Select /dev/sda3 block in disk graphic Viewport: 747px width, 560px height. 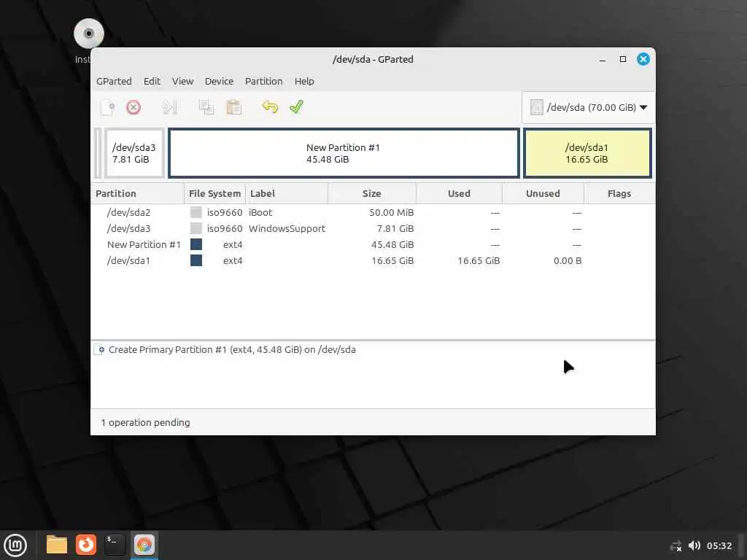click(134, 153)
